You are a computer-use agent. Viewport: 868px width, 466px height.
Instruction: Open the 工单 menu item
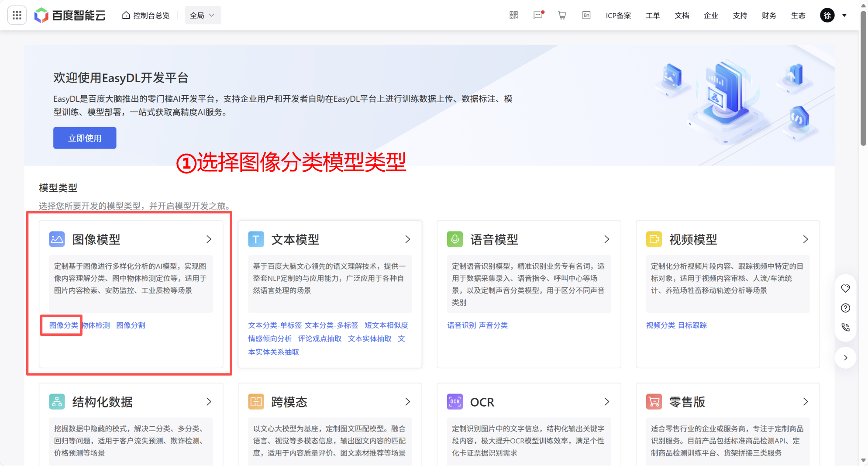tap(653, 16)
